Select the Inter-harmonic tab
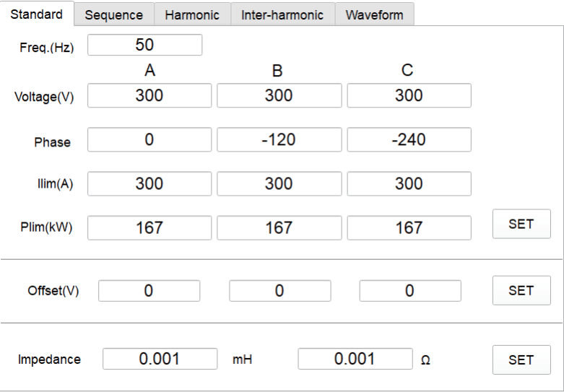Viewport: 564px width, 392px height. (x=282, y=14)
